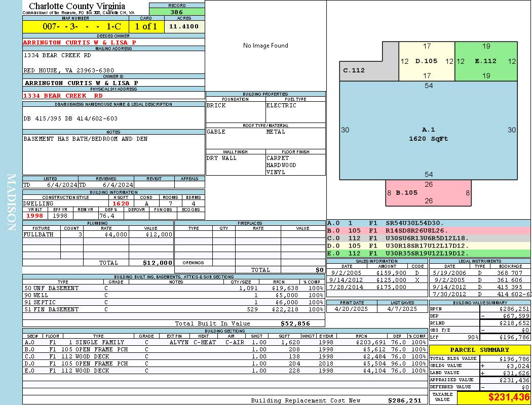Click the MADISON district sidebar label
This screenshot has height=405, width=532.
(x=11, y=202)
